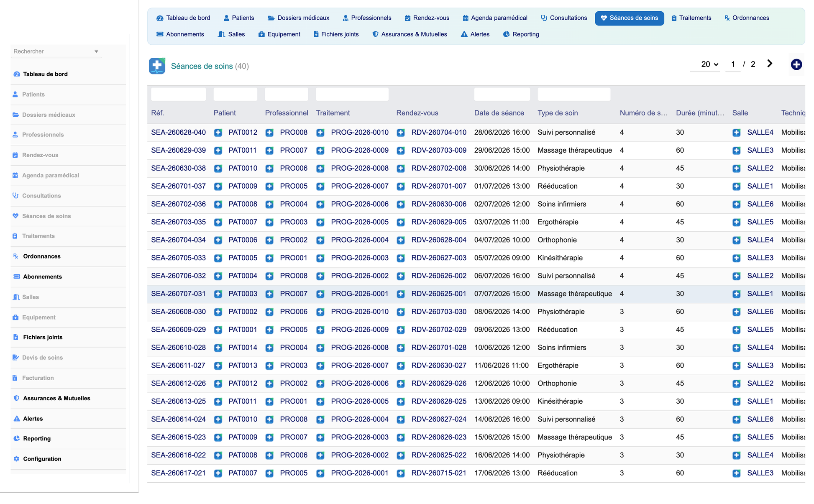Screen dimensions: 814x504
Task: Click rendez-vous icon beside RDV-260701-007
Action: tap(401, 187)
